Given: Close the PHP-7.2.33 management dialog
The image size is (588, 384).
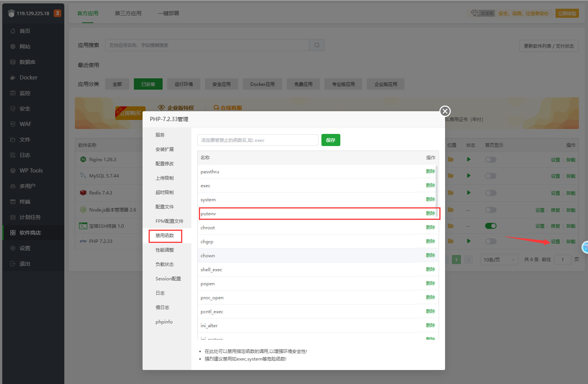Looking at the screenshot, I should pyautogui.click(x=445, y=111).
